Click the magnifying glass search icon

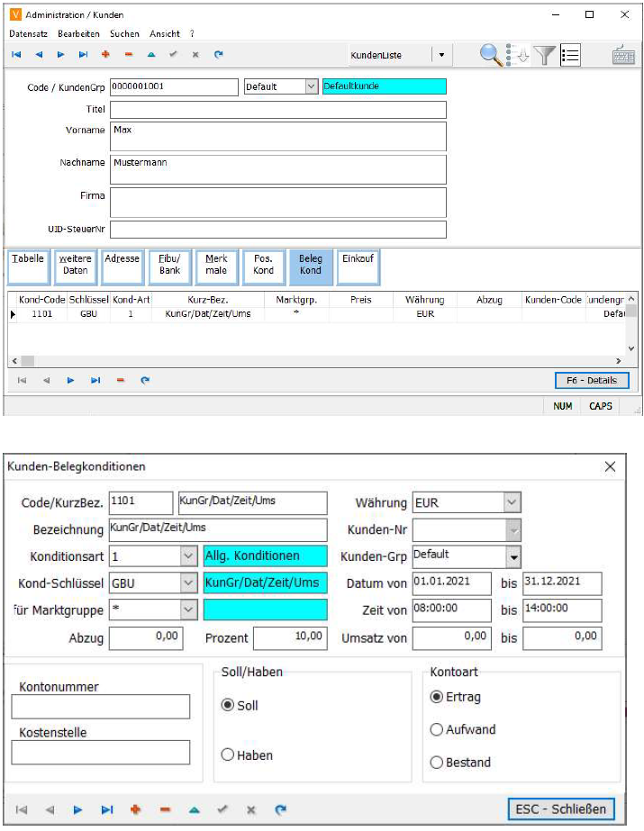491,55
